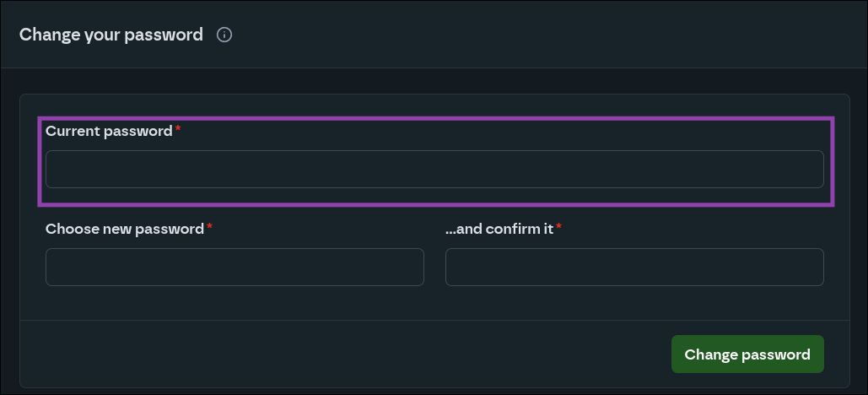The image size is (868, 395).
Task: Focus the Choose new password field
Action: pos(235,267)
